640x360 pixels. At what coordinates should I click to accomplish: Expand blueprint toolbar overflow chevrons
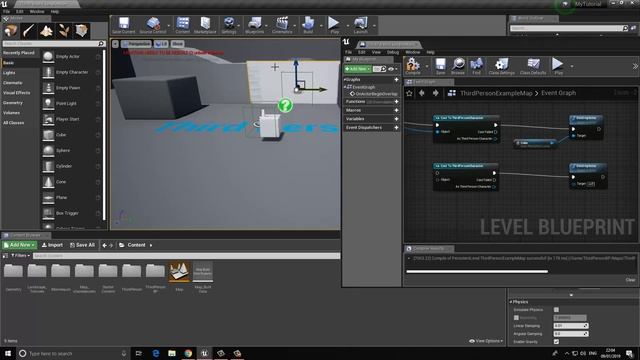635,66
